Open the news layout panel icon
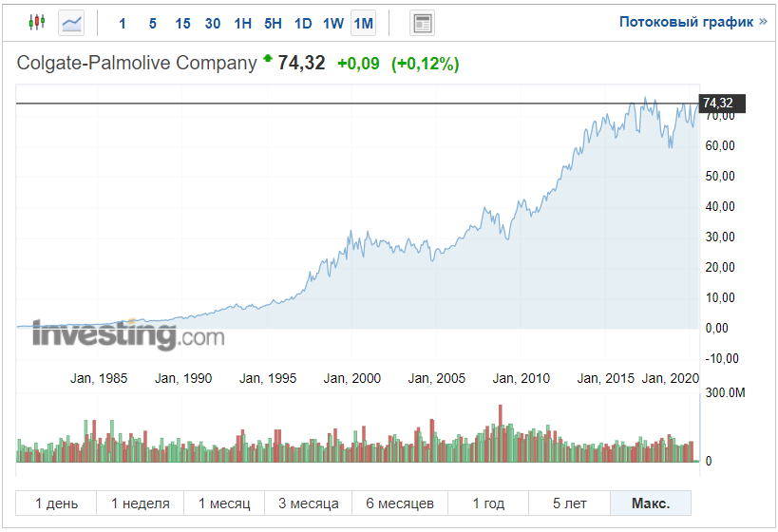The height and width of the screenshot is (532, 778). [x=423, y=23]
